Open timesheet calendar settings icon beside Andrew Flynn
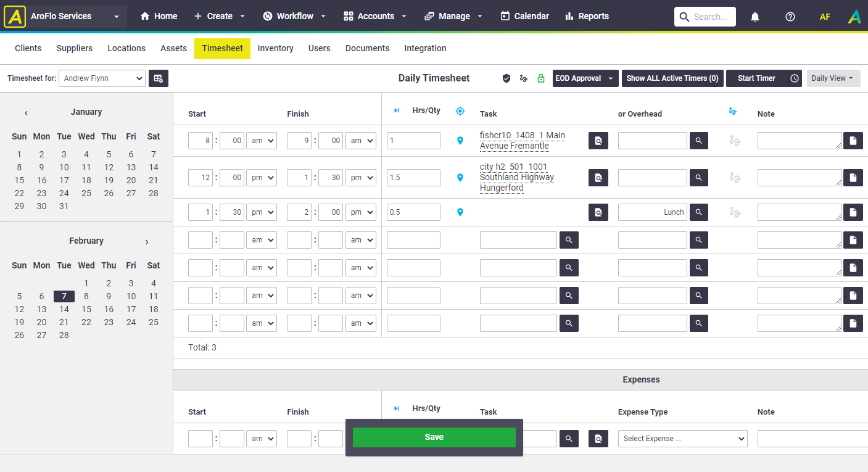 tap(159, 78)
